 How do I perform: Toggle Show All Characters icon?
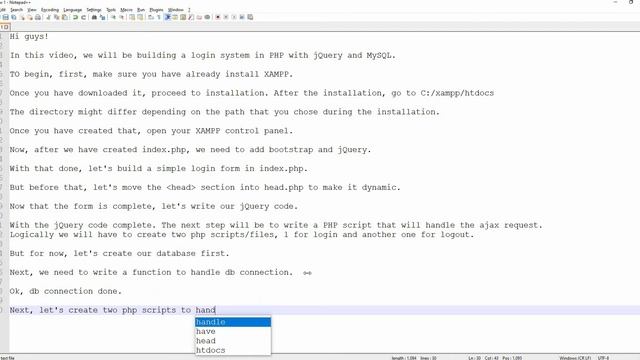(x=159, y=17)
